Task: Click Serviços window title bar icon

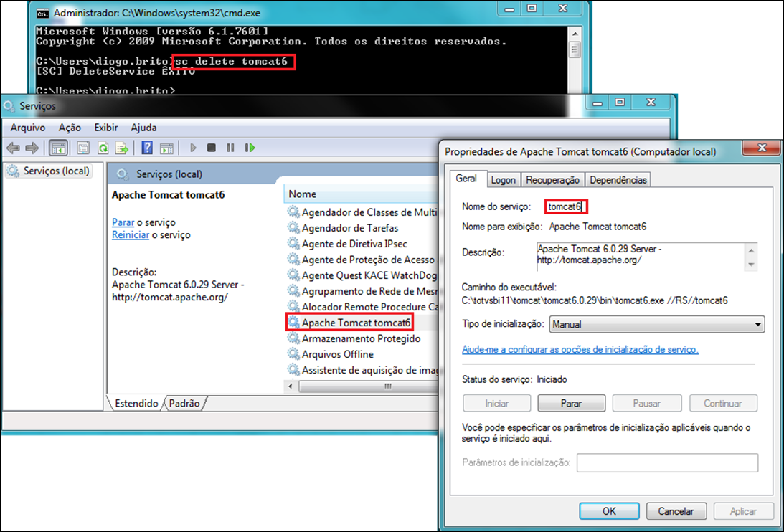Action: click(x=9, y=106)
